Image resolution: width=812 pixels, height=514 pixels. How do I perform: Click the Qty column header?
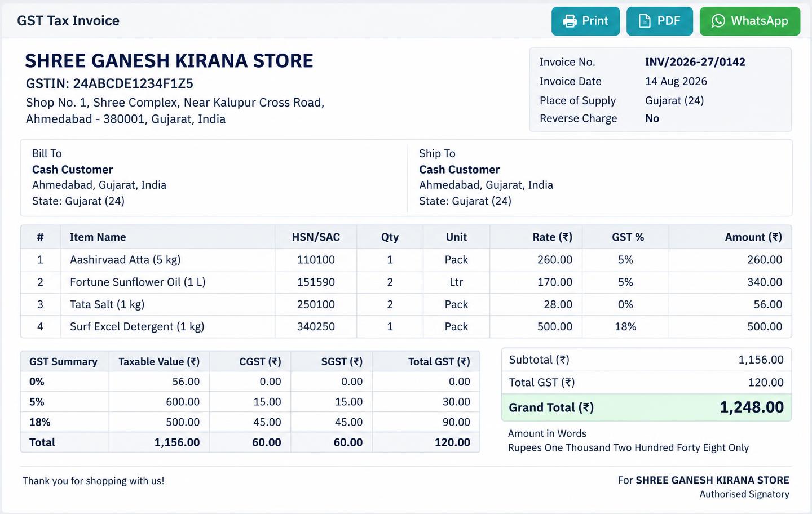point(390,237)
